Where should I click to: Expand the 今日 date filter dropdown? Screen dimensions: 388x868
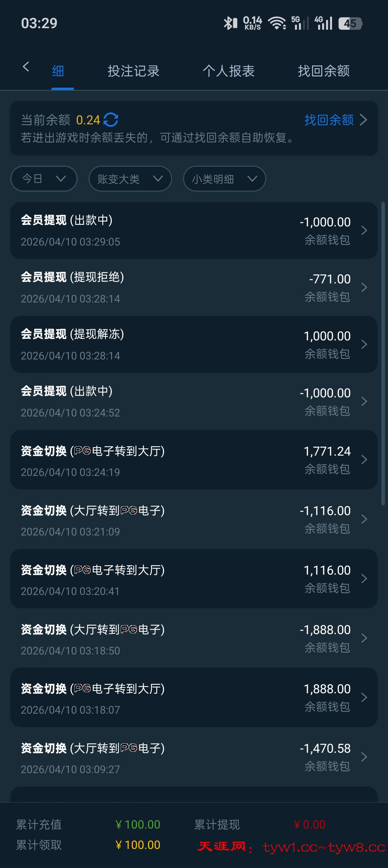tap(44, 178)
